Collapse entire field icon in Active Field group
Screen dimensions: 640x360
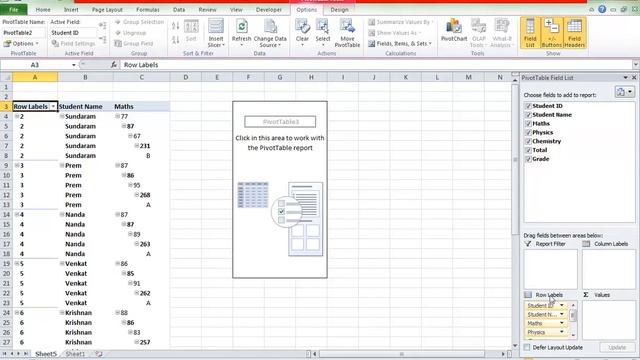103,40
